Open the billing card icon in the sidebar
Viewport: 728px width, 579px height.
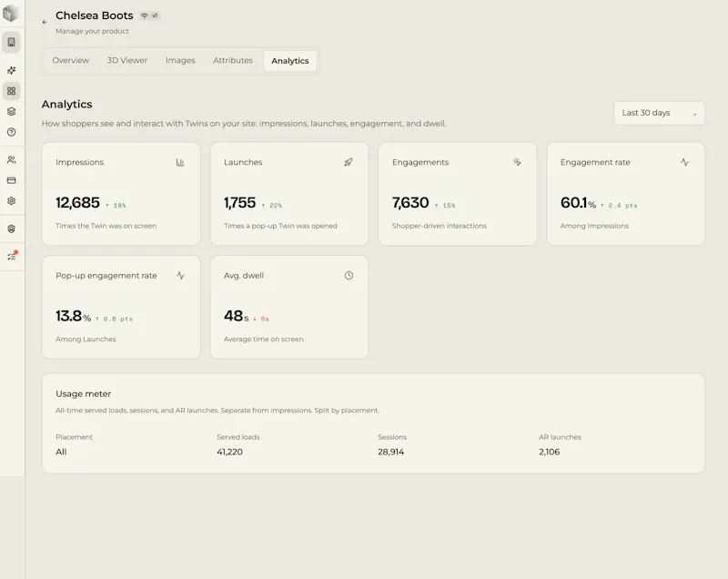point(12,180)
